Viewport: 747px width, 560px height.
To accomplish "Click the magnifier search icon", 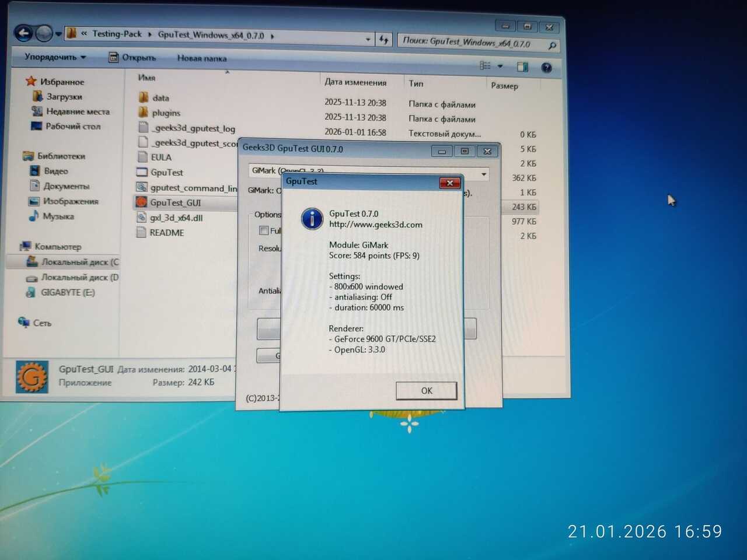I will 551,45.
